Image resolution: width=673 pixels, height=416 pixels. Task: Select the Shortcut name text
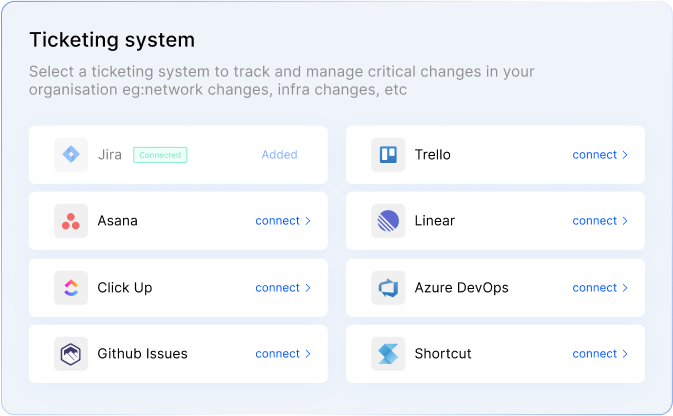[443, 354]
